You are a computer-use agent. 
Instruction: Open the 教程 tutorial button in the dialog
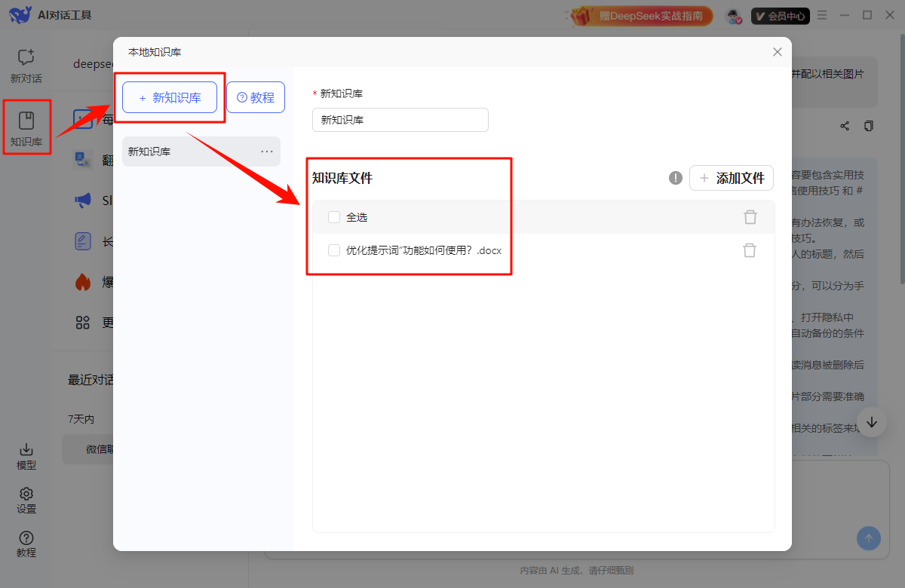(x=255, y=97)
